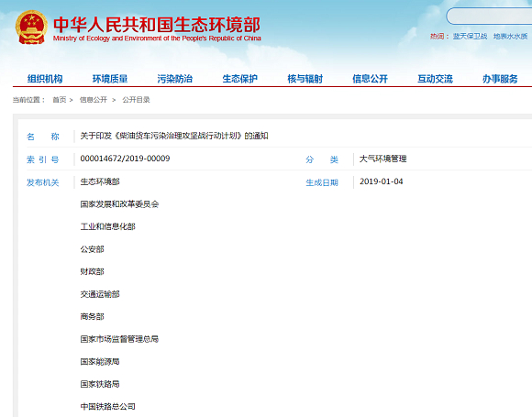The image size is (532, 417).
Task: Open the 办事服务 menu
Action: (500, 79)
